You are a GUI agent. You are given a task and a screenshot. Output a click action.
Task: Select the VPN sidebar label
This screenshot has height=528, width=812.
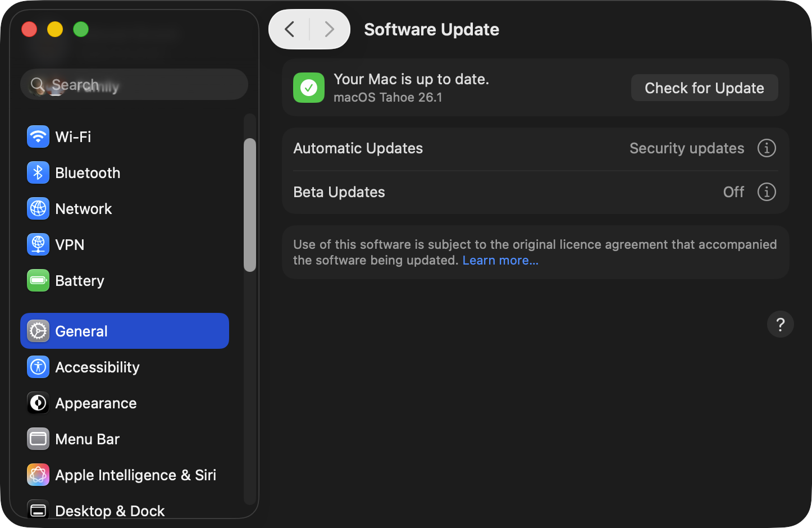(70, 244)
